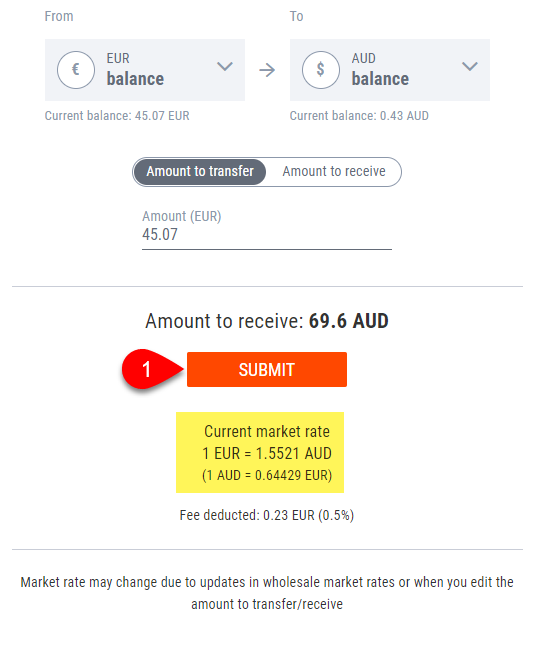Image resolution: width=542 pixels, height=645 pixels.
Task: Click the Amount (EUR) input field
Action: [267, 234]
